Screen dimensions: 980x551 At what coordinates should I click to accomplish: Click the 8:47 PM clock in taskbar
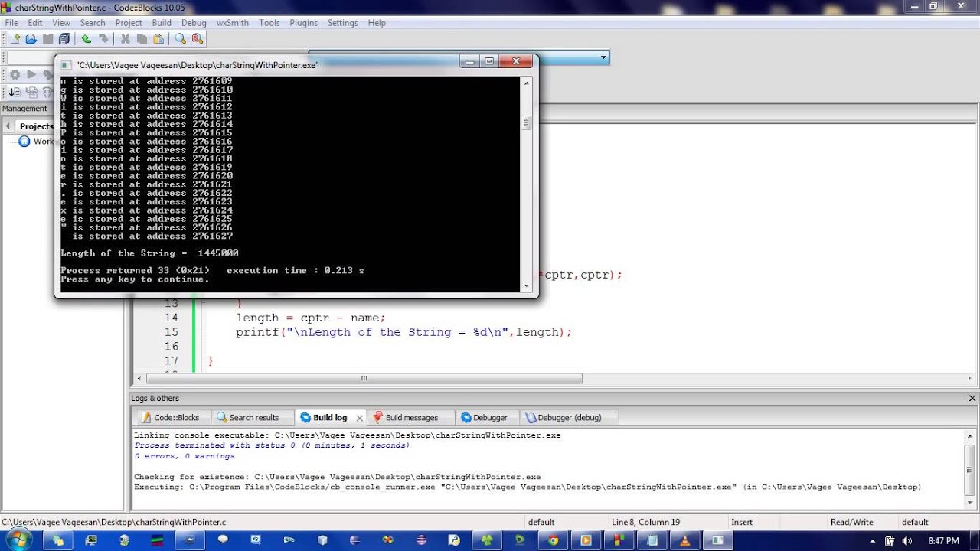tap(943, 540)
